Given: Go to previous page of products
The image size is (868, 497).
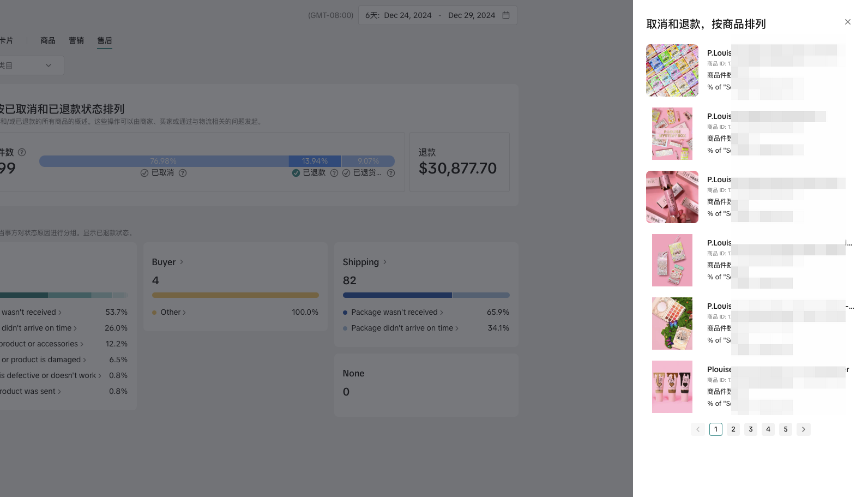Looking at the screenshot, I should click(698, 429).
